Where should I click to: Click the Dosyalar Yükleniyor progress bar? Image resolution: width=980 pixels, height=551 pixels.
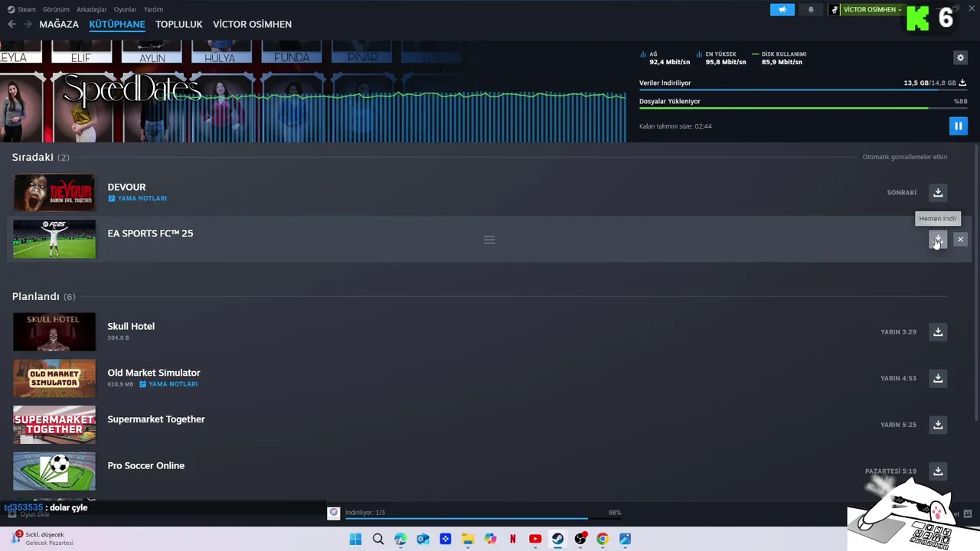[x=803, y=108]
